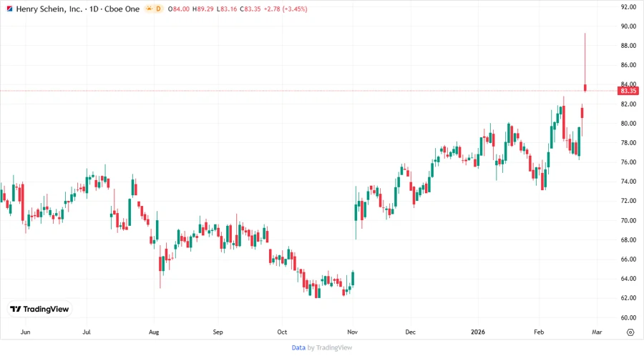Click the +2.78 (+3.45%) change value
Screen dimensions: 644x356
click(286, 9)
